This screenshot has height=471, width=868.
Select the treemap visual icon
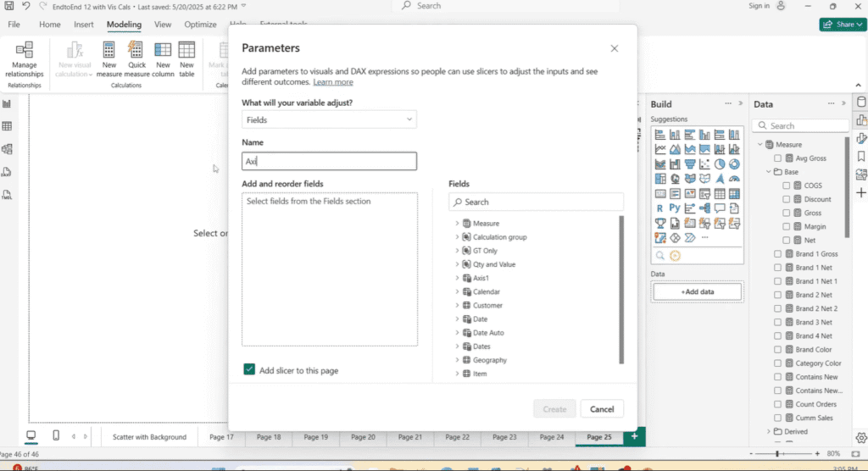pos(660,179)
